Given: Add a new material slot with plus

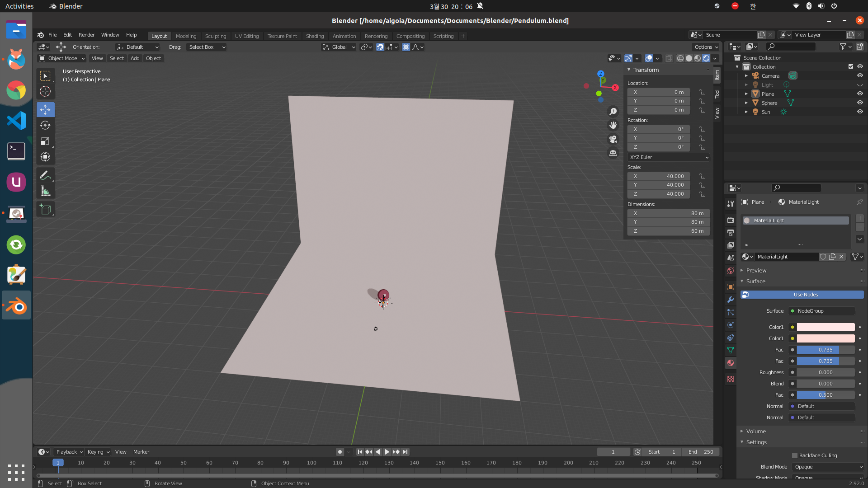Looking at the screenshot, I should tap(860, 218).
